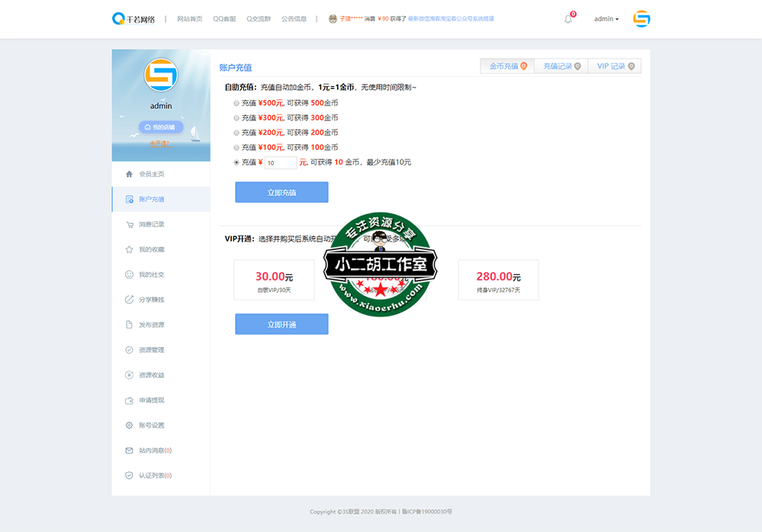Choose the ¥300 recharge option
The image size is (762, 532).
tap(236, 117)
